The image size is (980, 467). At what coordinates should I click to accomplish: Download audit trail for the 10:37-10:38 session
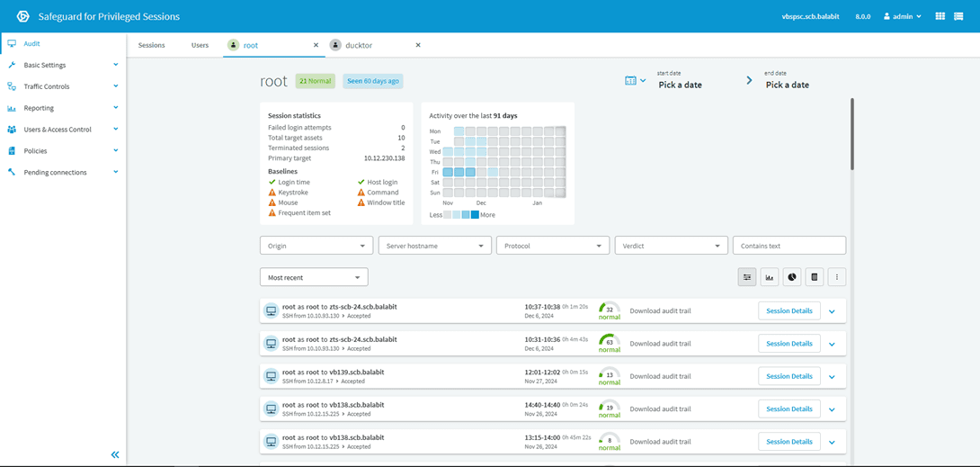pyautogui.click(x=660, y=310)
